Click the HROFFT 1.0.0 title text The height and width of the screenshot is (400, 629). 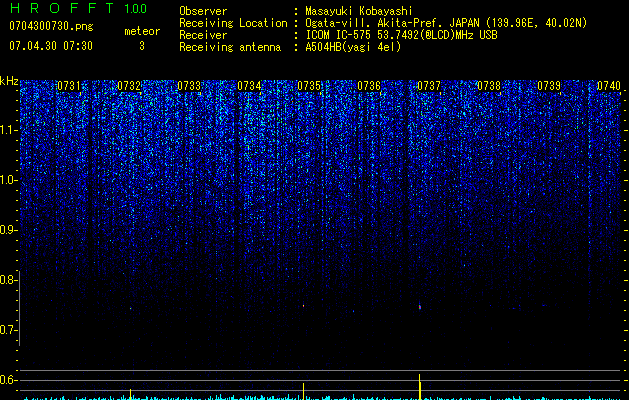(78, 8)
